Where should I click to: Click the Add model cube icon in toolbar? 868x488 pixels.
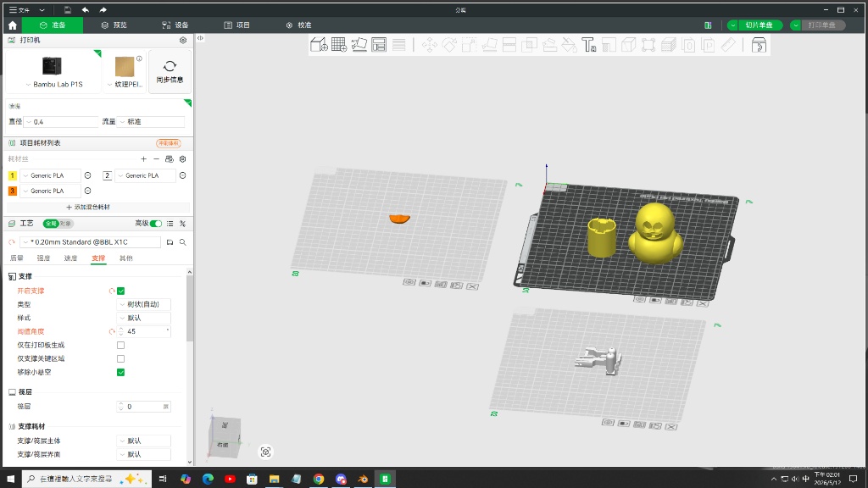coord(319,45)
